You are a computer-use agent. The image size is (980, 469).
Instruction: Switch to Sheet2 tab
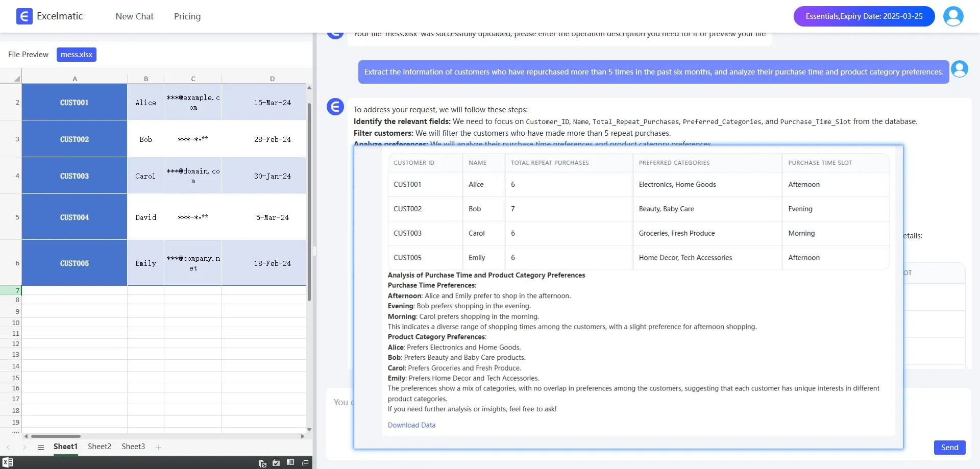(100, 447)
